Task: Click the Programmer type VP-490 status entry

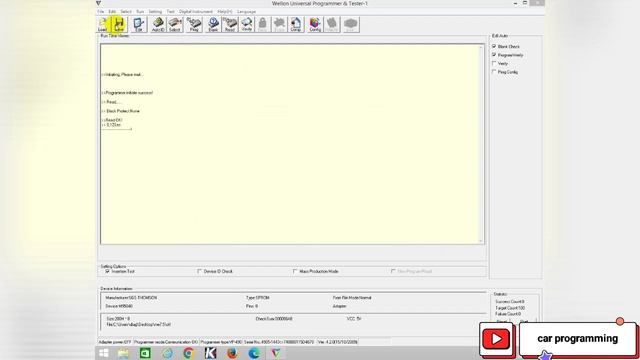Action: [221, 342]
